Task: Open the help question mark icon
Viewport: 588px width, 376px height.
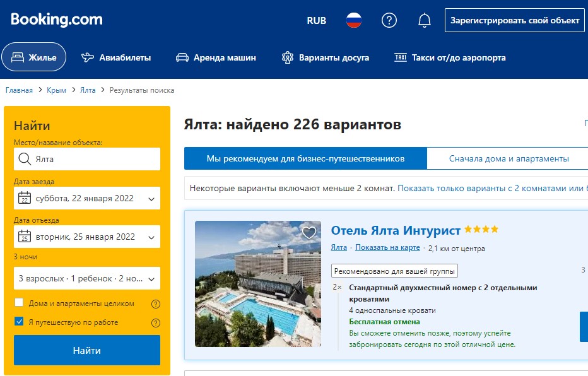Action: [x=389, y=20]
